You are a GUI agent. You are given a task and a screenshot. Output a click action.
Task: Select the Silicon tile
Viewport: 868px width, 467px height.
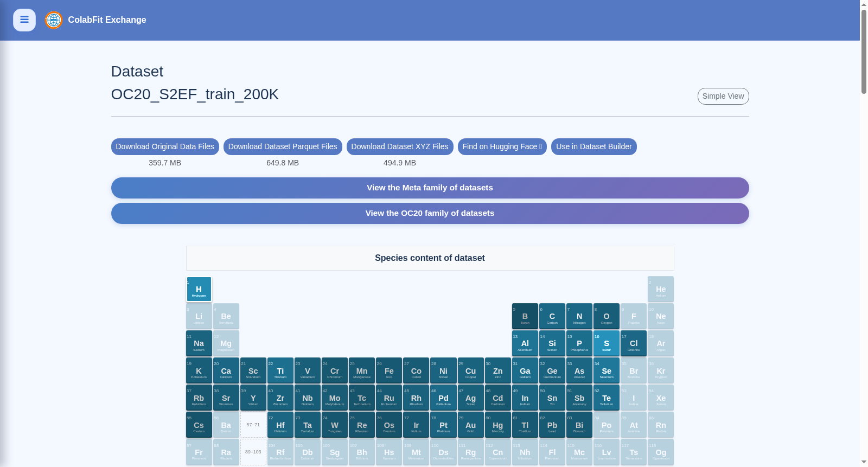(552, 343)
